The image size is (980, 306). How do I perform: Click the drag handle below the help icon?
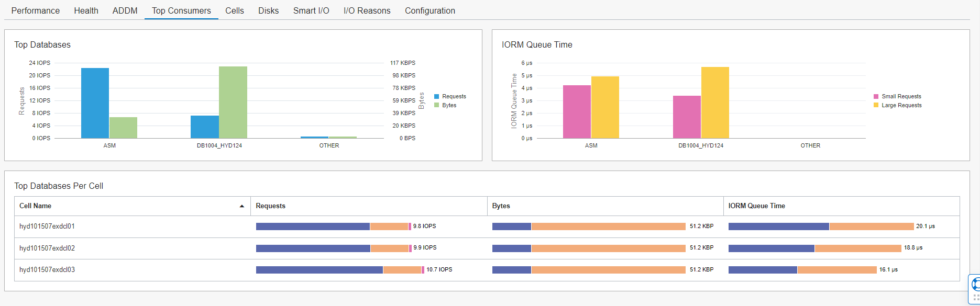(976, 298)
